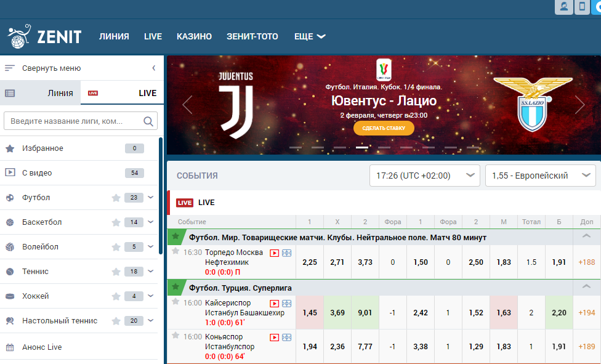Open the LIVE top menu
Screen dimensions: 601x364
pos(153,36)
